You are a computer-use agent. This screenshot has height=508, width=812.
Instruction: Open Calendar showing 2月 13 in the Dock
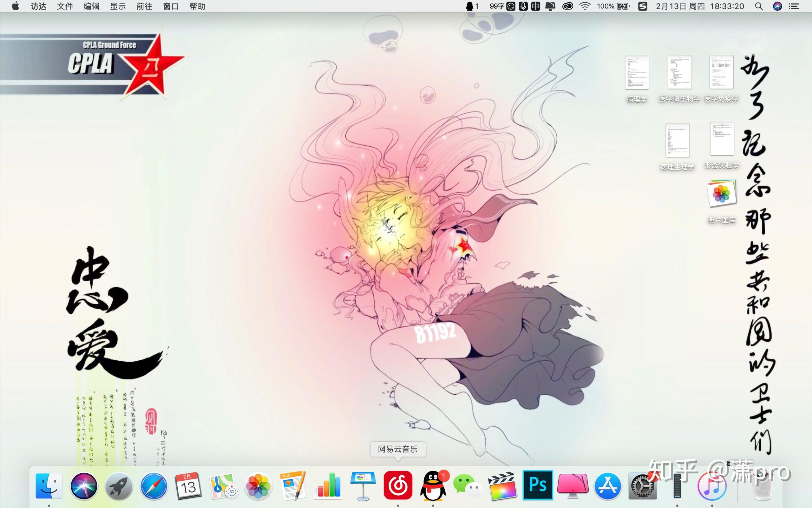tap(188, 486)
